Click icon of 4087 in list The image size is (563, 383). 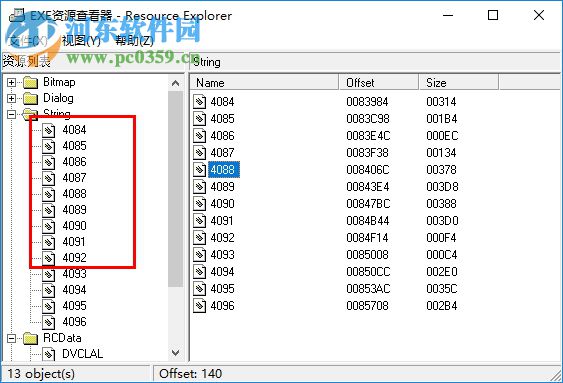coord(200,153)
